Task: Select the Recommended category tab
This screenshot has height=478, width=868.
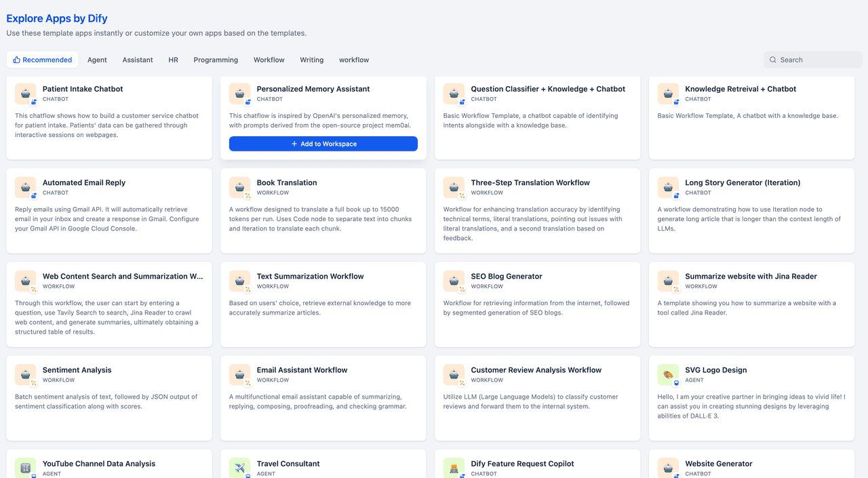Action: coord(42,60)
